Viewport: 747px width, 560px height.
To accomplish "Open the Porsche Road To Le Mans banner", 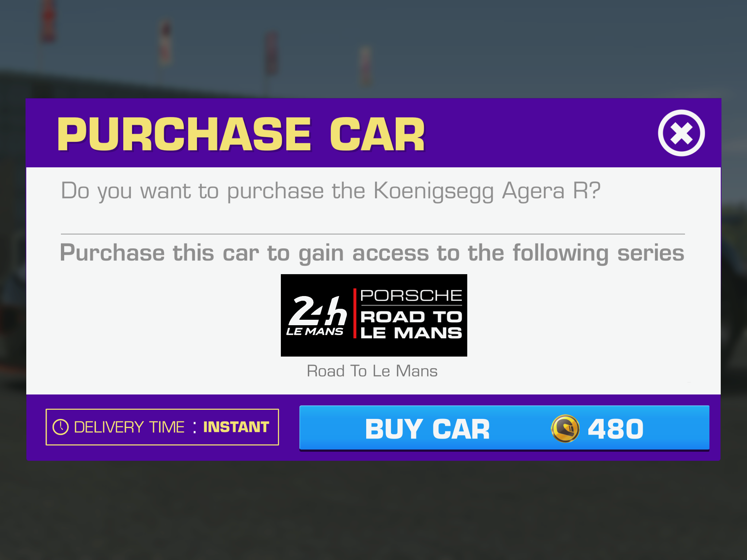I will coord(374,315).
